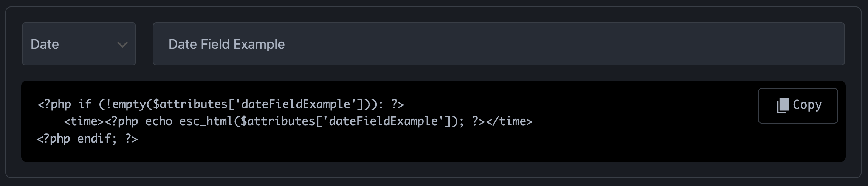
Task: Click the word "echo" in the snippet
Action: [159, 121]
